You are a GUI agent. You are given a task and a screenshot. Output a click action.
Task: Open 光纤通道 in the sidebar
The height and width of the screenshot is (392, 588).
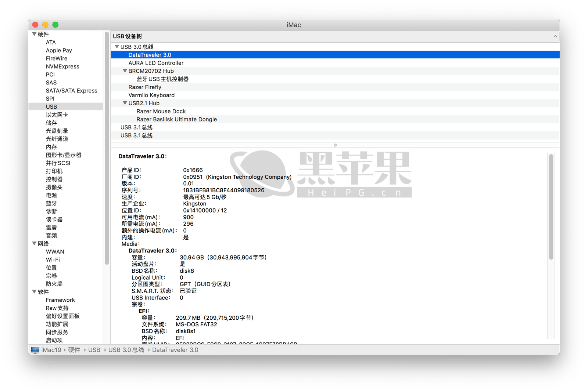(x=57, y=139)
